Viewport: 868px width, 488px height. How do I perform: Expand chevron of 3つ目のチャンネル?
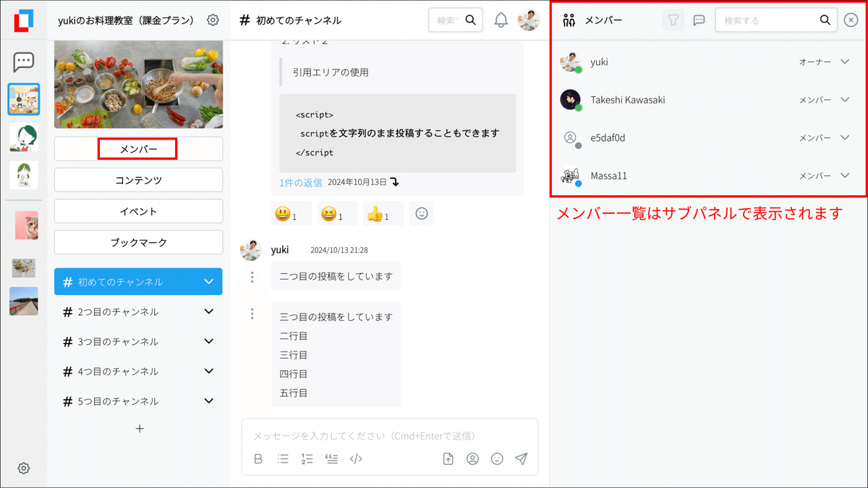click(x=209, y=341)
